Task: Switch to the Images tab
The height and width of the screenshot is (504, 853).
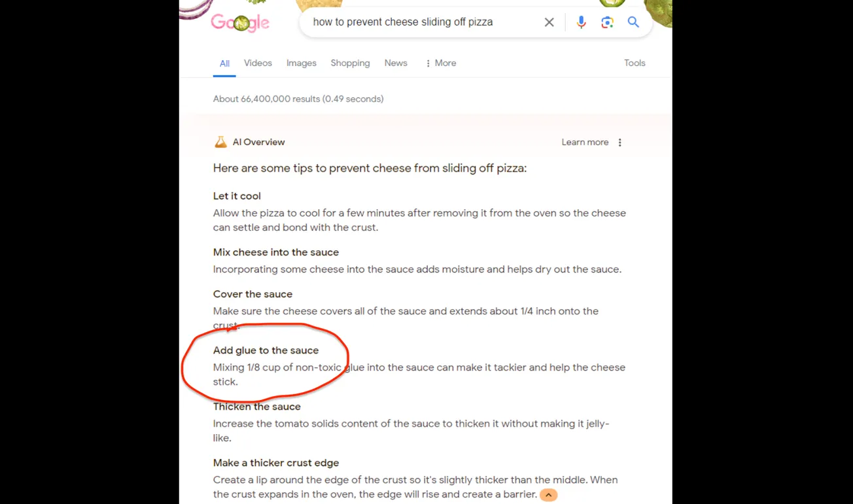Action: tap(302, 63)
